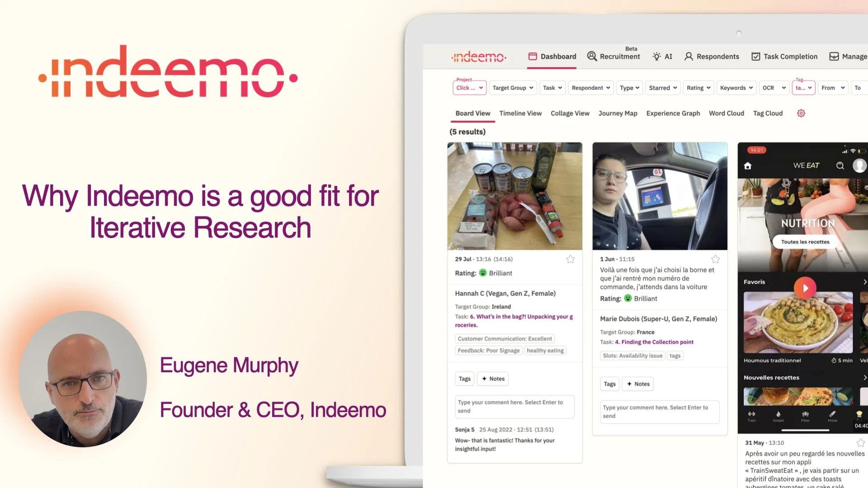Switch to Timeline View tab
The height and width of the screenshot is (488, 868).
(x=520, y=113)
